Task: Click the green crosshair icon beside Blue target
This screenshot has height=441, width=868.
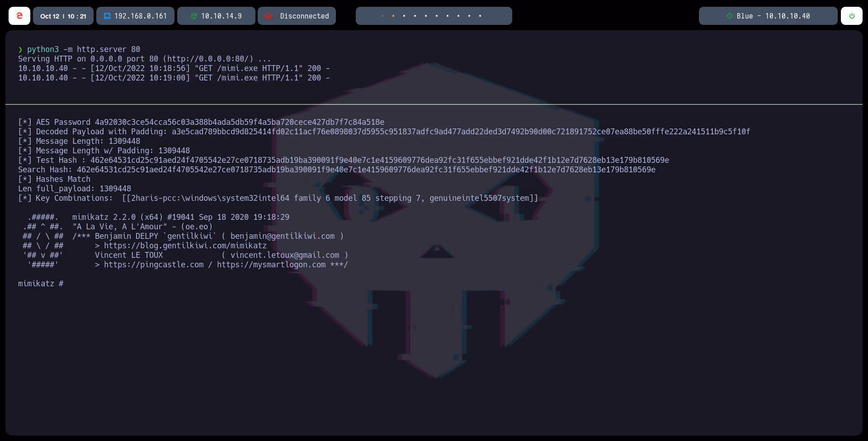Action: point(729,16)
